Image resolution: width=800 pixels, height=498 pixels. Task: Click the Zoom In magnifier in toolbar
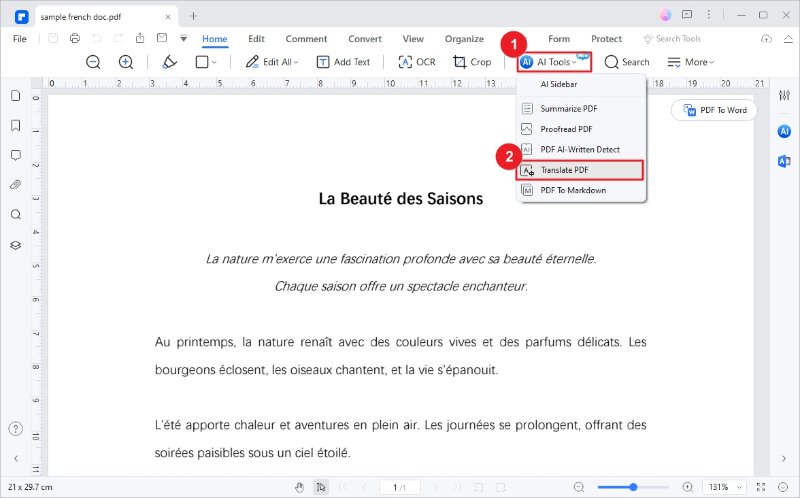pyautogui.click(x=126, y=62)
